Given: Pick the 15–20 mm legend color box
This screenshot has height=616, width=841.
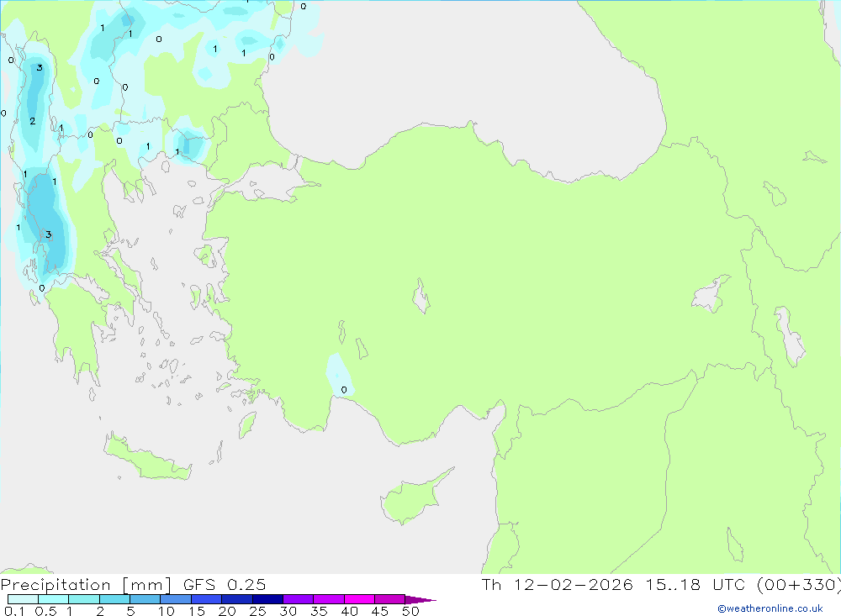Looking at the screenshot, I should pos(207,599).
